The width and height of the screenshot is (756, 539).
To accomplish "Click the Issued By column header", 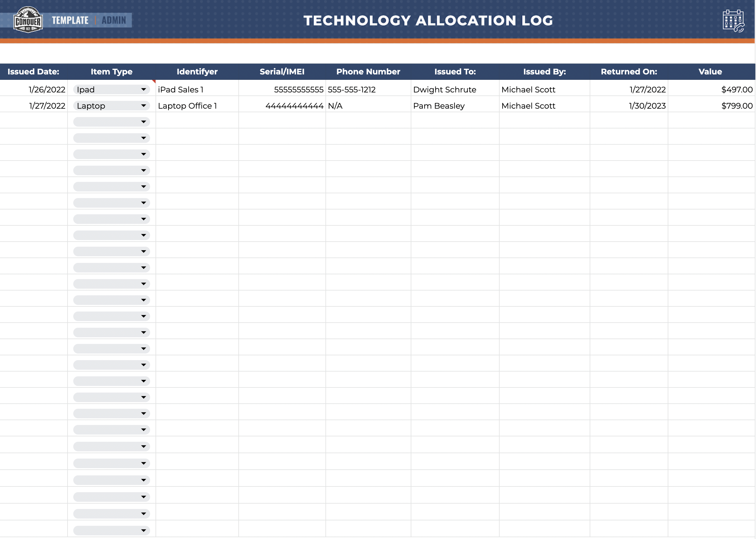I will tap(545, 72).
